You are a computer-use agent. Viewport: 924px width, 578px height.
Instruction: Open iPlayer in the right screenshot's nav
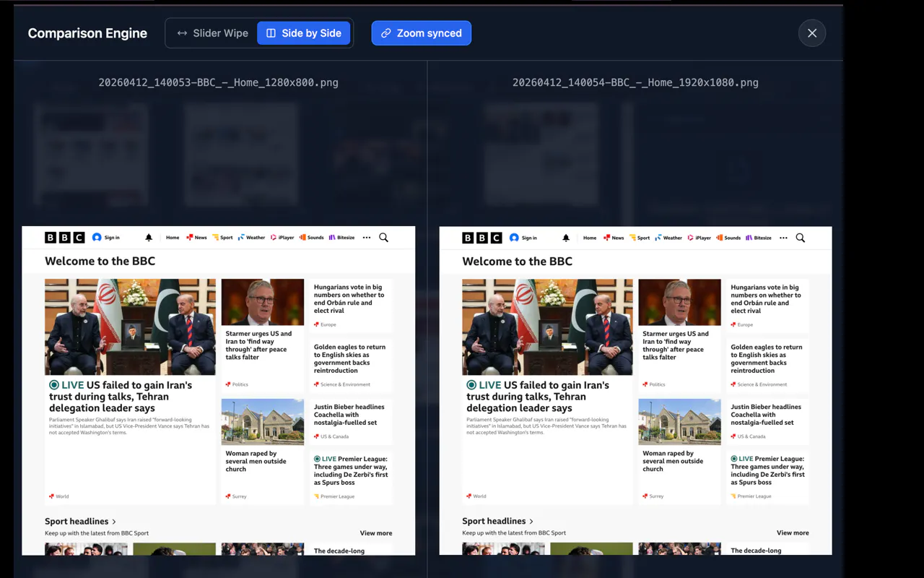click(699, 238)
